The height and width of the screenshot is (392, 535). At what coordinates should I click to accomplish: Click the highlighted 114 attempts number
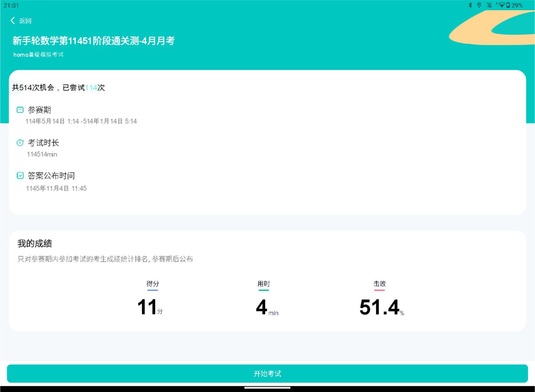tap(91, 88)
